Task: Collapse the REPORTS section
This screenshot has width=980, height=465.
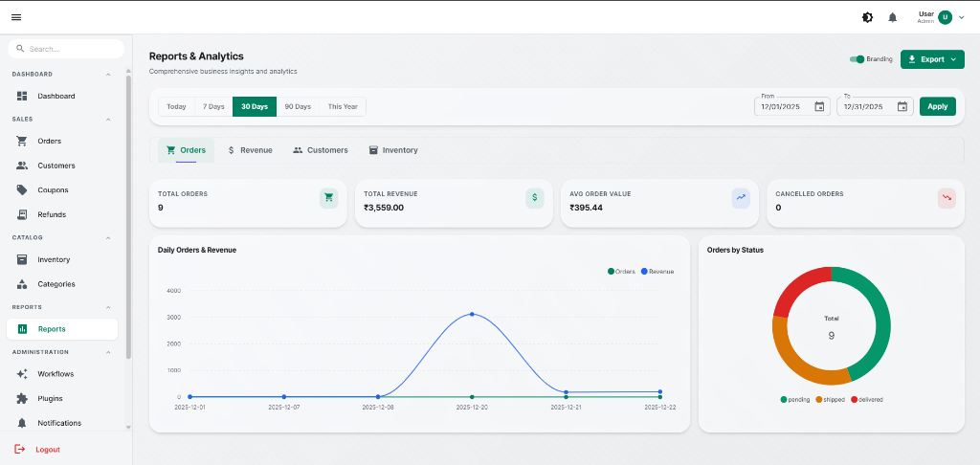Action: tap(108, 307)
